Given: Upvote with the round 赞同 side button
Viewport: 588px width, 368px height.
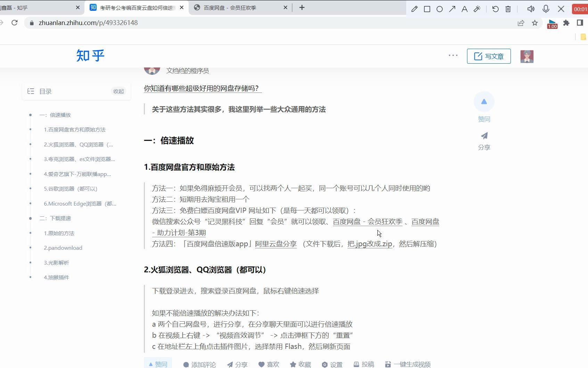Looking at the screenshot, I should pos(484,102).
